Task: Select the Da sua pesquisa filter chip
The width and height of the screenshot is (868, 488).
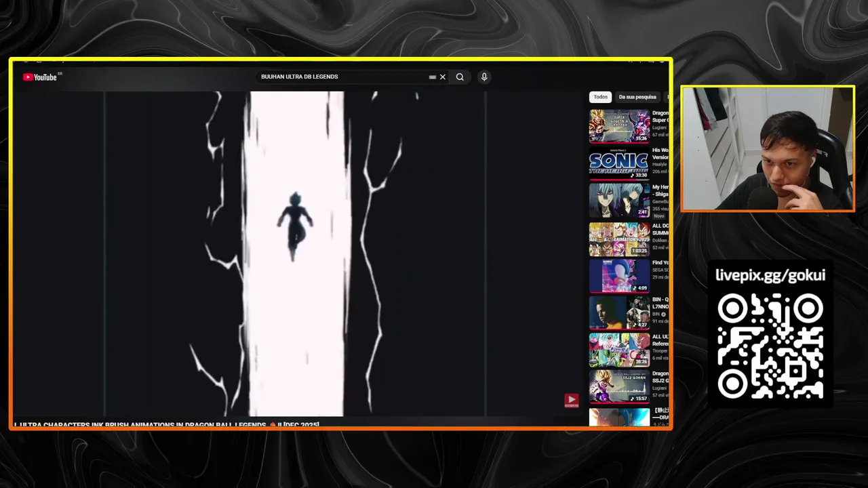Action: click(x=637, y=97)
